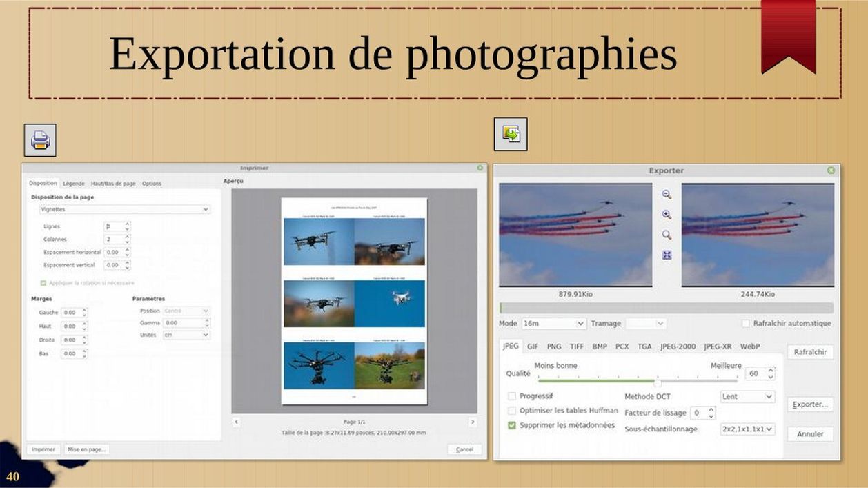
Task: Select the PNG format tab
Action: coord(554,347)
